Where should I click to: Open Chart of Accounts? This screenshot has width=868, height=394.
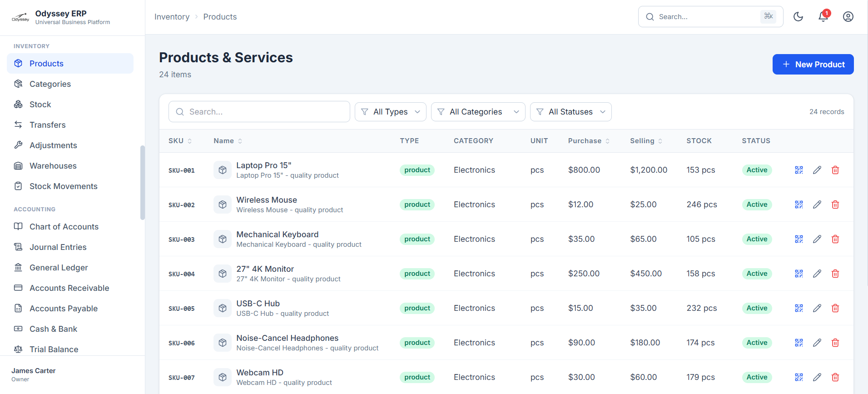70,227
